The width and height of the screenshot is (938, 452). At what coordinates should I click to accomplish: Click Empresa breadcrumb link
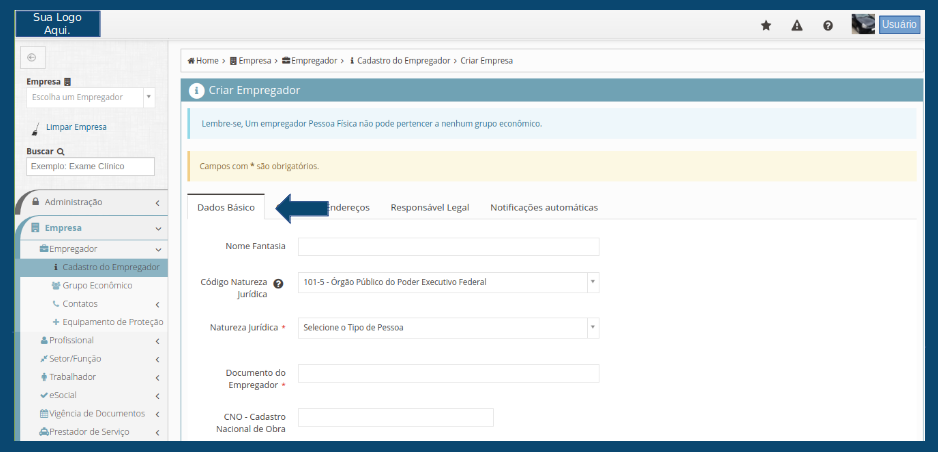tap(250, 61)
